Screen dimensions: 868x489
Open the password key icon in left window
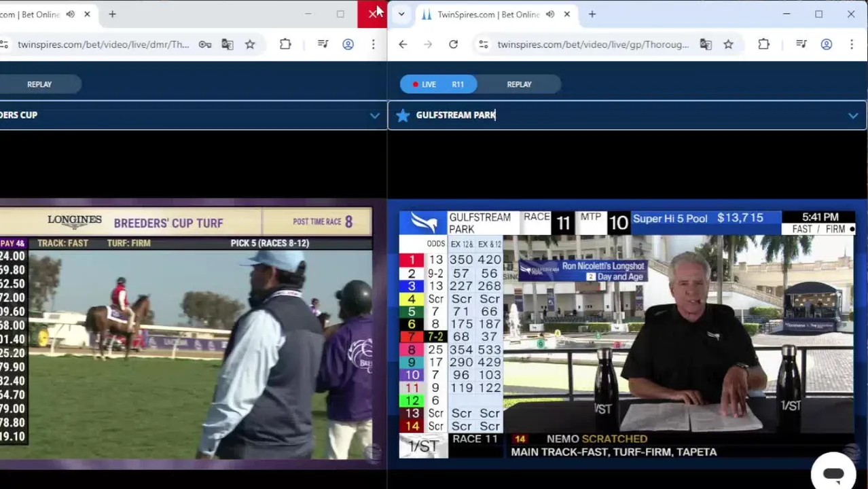pyautogui.click(x=204, y=44)
